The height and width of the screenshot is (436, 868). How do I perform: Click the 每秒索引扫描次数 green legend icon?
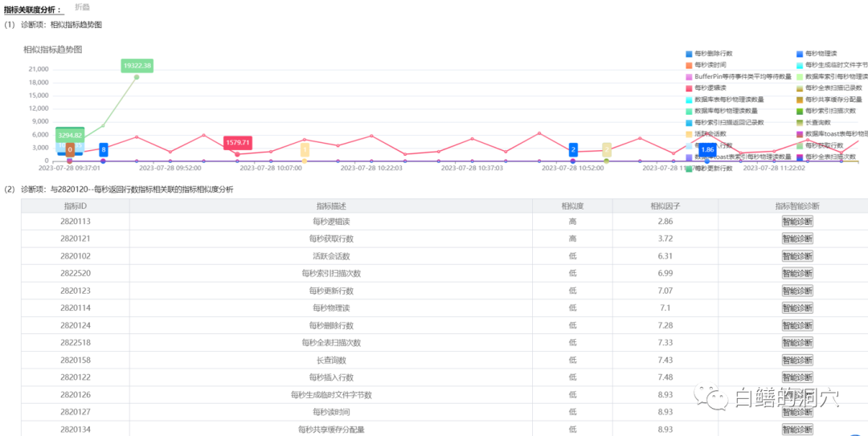click(x=800, y=111)
